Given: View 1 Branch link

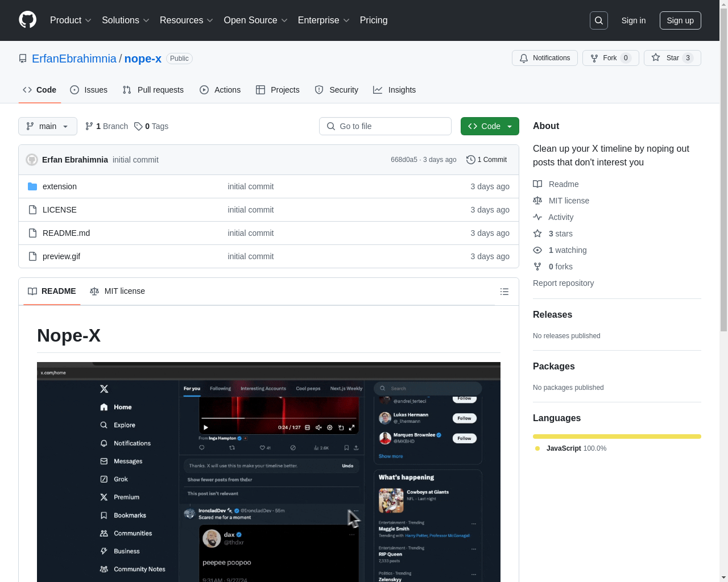Looking at the screenshot, I should [106, 126].
